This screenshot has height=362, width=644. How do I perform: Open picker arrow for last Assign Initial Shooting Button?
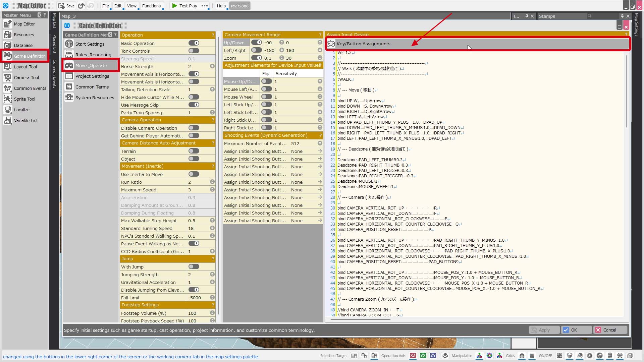coord(320,221)
